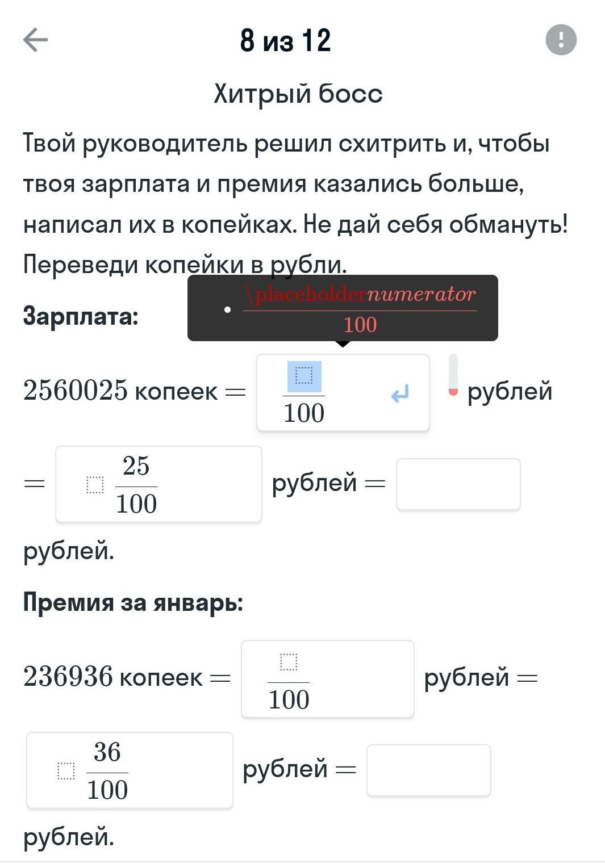Open the exclamation info icon top right
The height and width of the screenshot is (868, 605).
[561, 40]
